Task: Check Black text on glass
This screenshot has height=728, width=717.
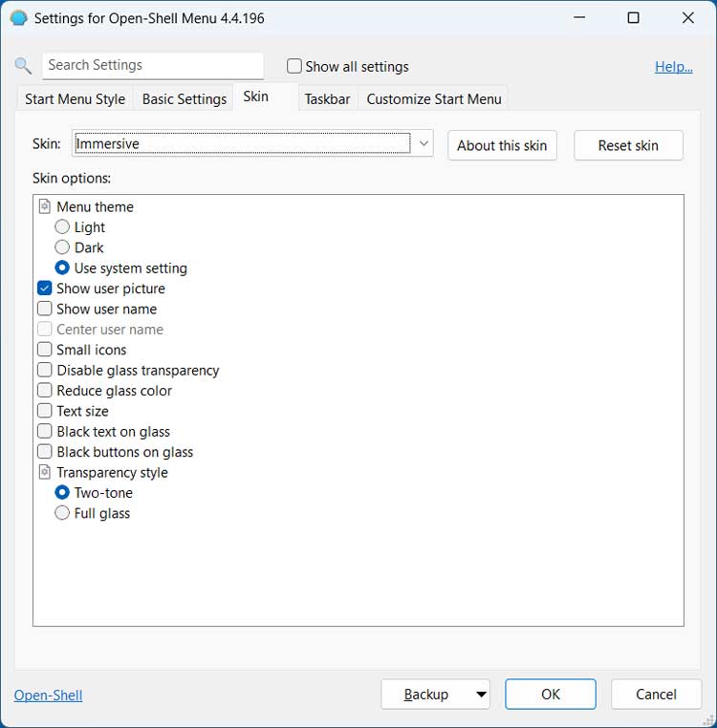Action: click(x=45, y=431)
